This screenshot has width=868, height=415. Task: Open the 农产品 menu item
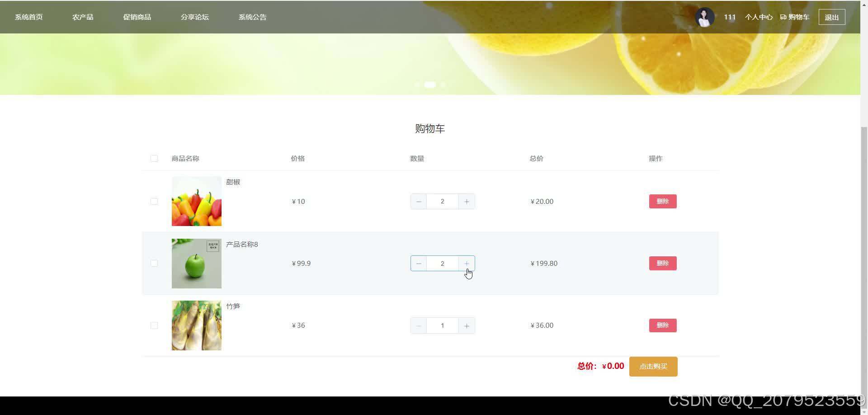click(83, 17)
